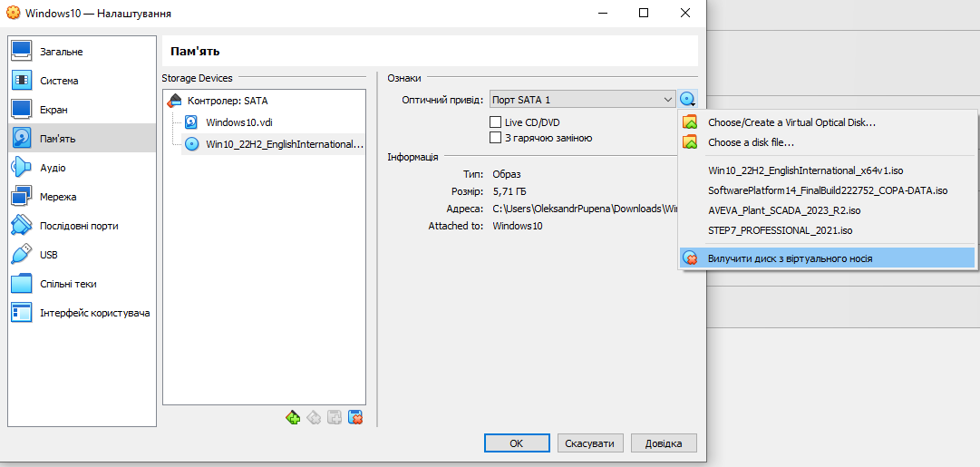This screenshot has width=980, height=467.
Task: Open the Загальне settings category
Action: click(82, 52)
